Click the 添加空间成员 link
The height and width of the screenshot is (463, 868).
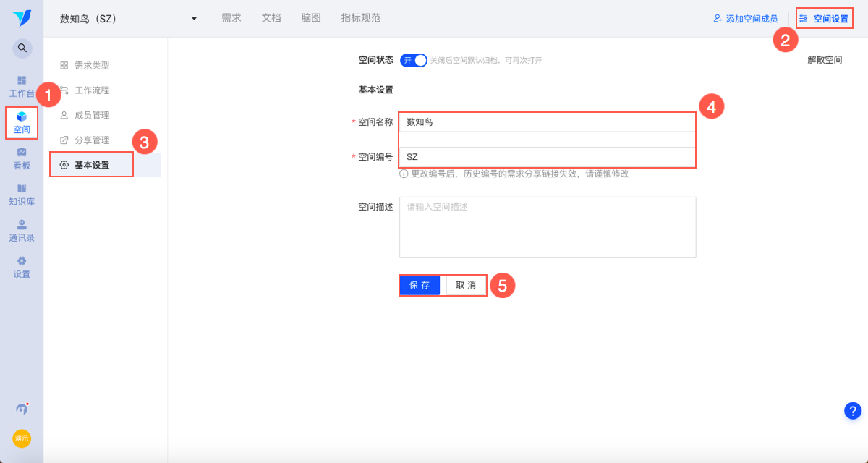coord(746,19)
